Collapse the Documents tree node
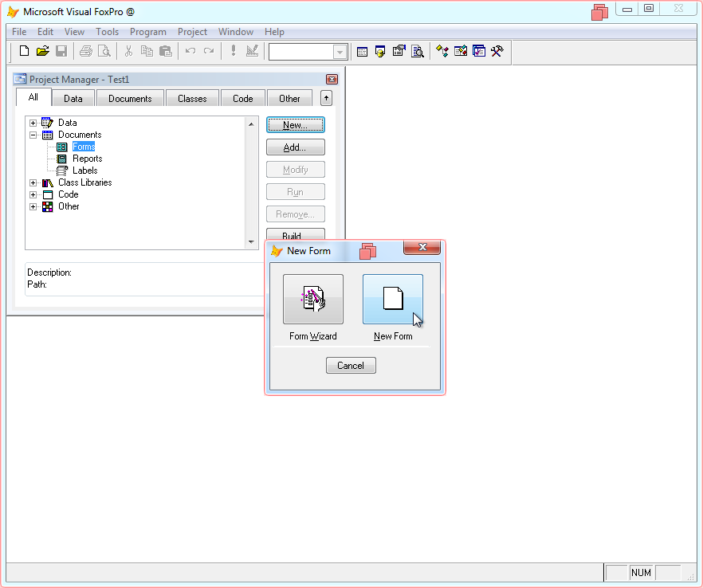 33,135
